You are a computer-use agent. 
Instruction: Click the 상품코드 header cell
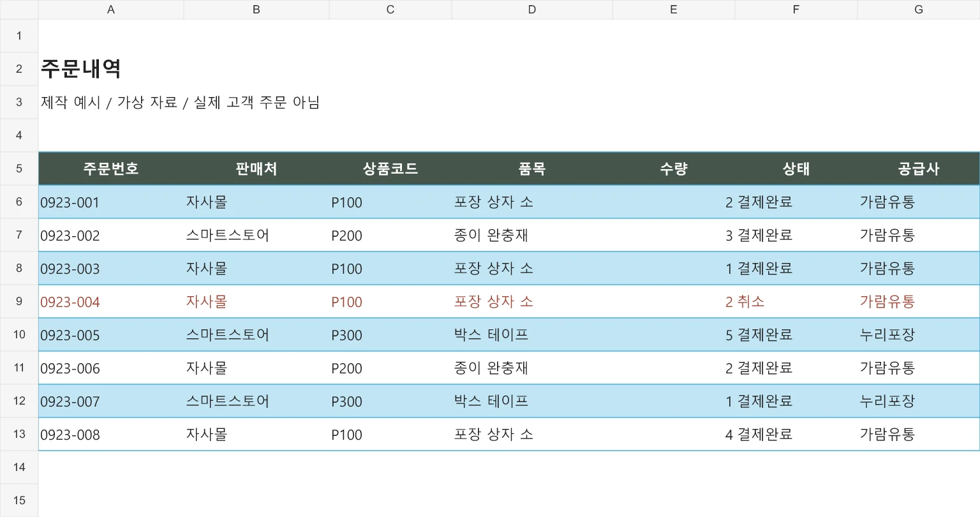(390, 169)
